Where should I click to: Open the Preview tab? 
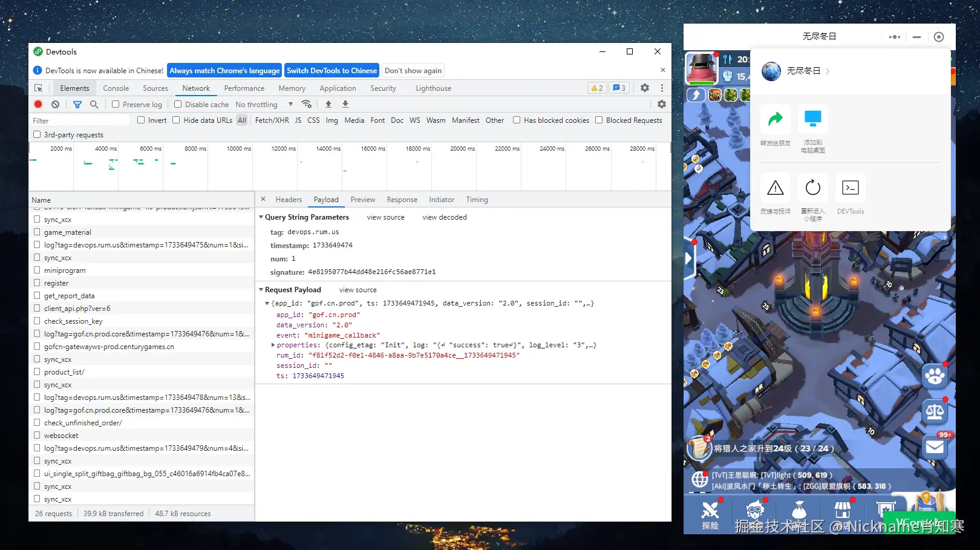click(363, 200)
